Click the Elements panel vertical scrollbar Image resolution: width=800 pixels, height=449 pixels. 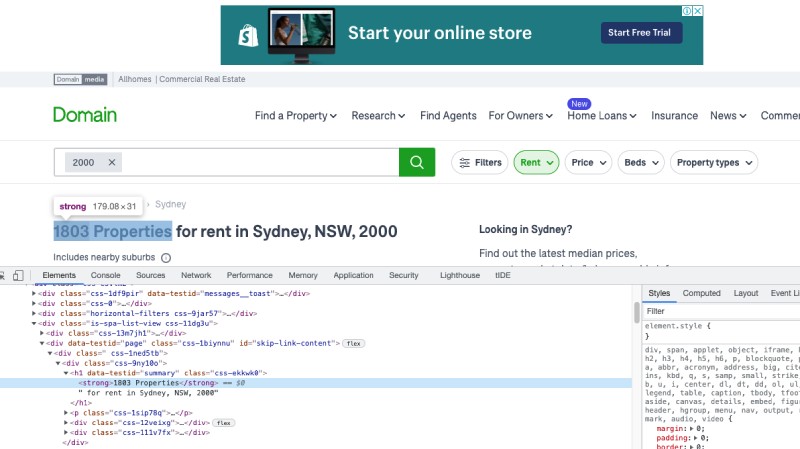tap(637, 312)
